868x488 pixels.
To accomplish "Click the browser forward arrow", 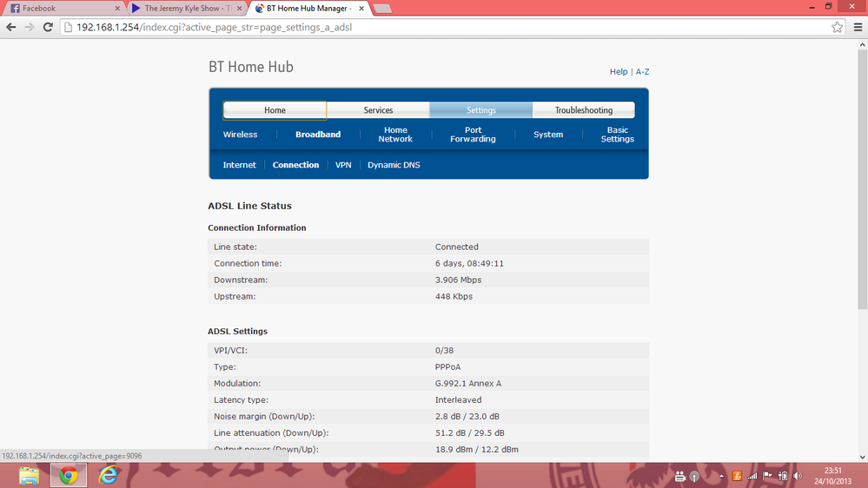I will click(x=30, y=27).
